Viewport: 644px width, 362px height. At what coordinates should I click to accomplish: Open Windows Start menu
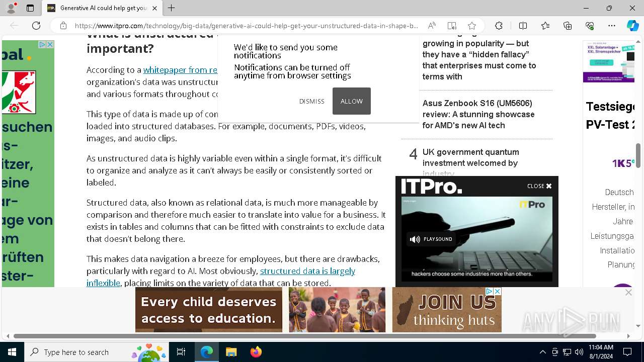coord(12,352)
